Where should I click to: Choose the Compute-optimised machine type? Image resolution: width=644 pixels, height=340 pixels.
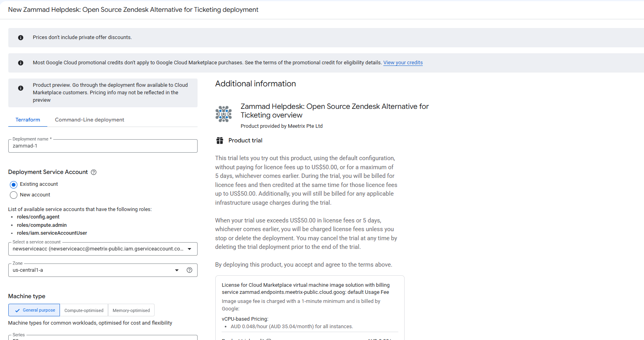[84, 310]
